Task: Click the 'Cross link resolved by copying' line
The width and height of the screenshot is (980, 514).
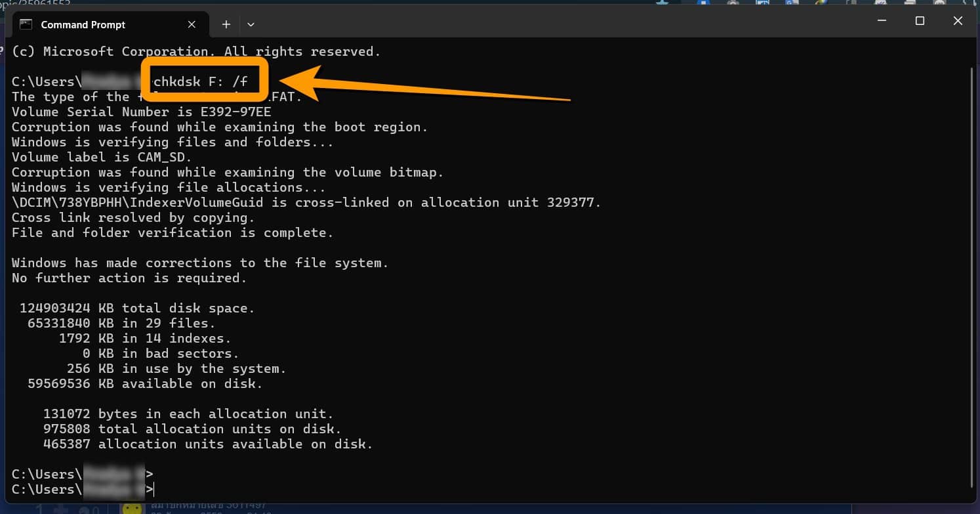Action: (133, 217)
